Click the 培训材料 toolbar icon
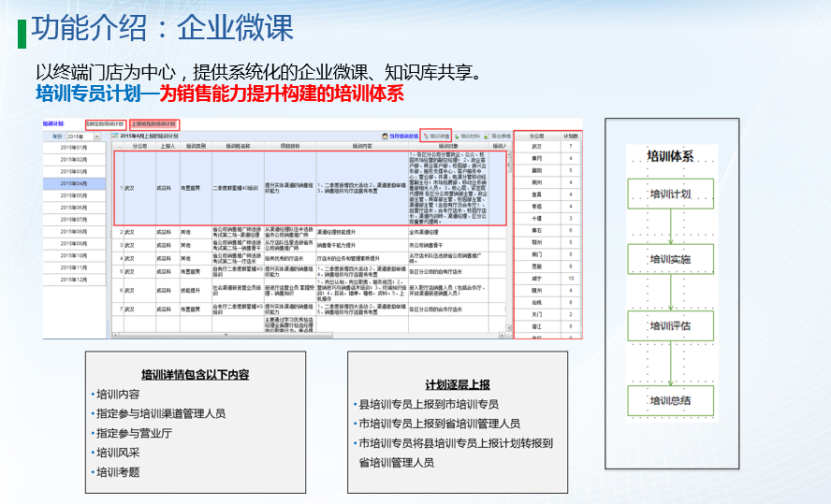The height and width of the screenshot is (504, 831). (x=457, y=137)
